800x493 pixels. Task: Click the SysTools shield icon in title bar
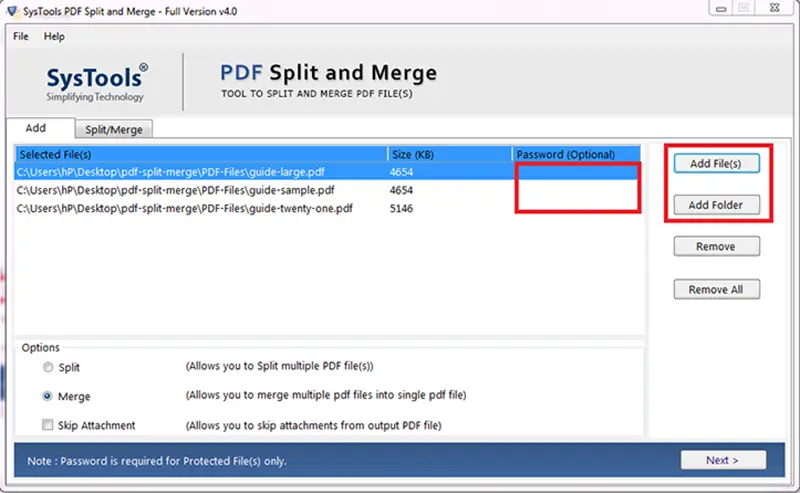pyautogui.click(x=12, y=11)
